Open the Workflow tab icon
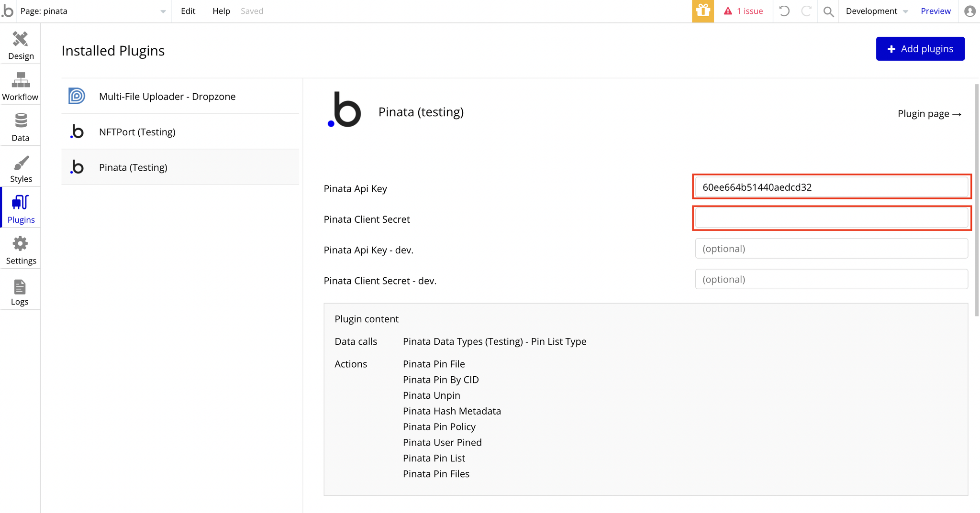Image resolution: width=980 pixels, height=513 pixels. pos(20,80)
